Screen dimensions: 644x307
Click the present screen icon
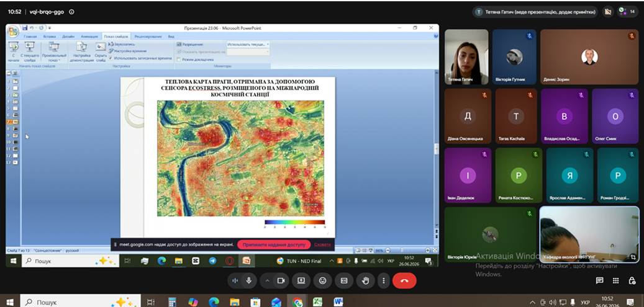click(301, 281)
